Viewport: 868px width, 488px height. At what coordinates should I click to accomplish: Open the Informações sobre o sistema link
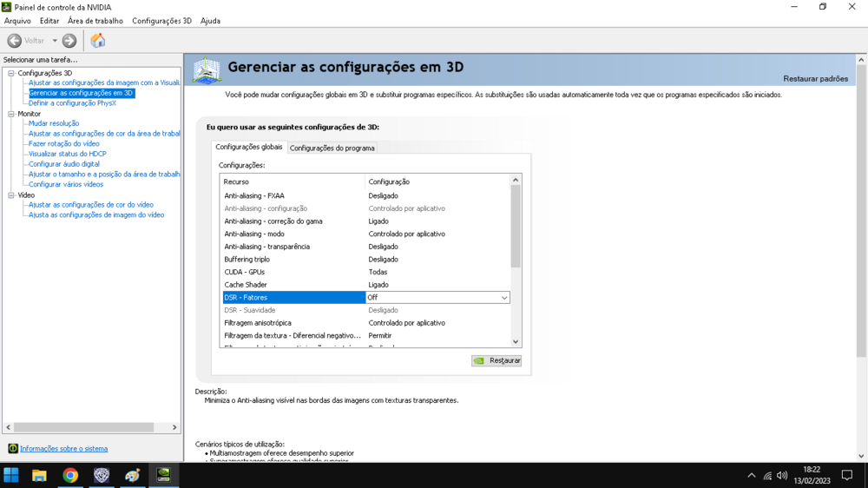[63, 449]
